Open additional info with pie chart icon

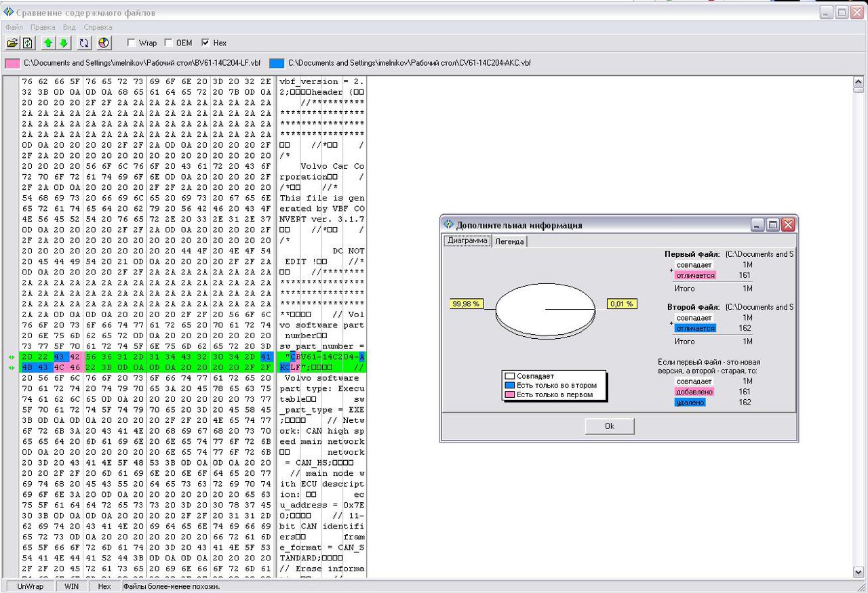tap(104, 43)
